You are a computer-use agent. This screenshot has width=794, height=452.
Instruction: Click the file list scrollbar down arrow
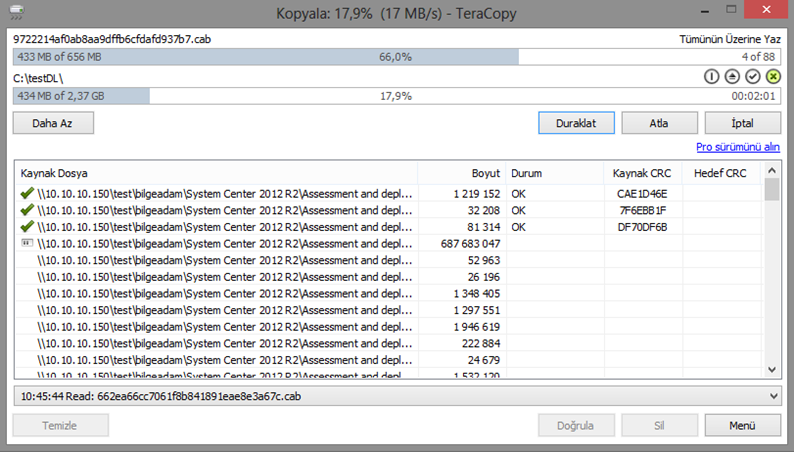[772, 369]
